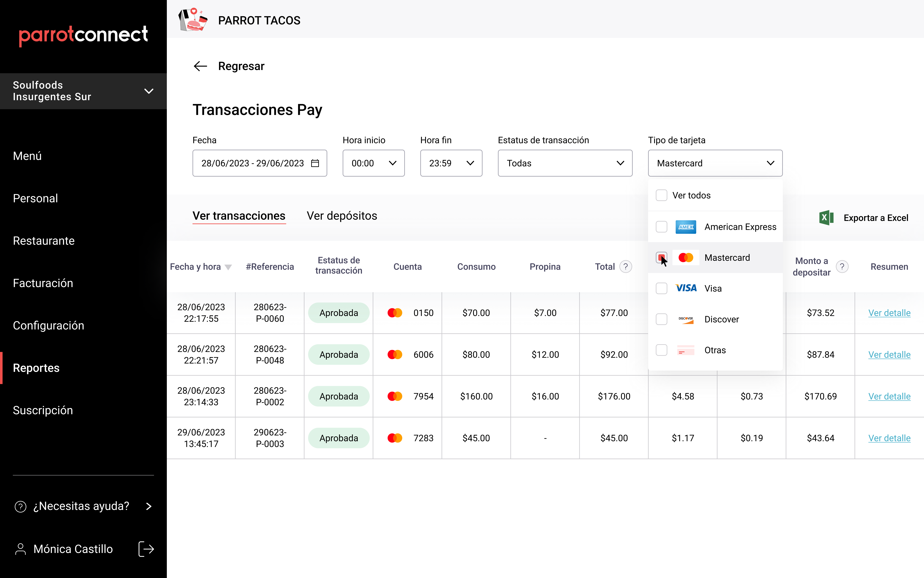Open Ver detalle for reference 280623-P-0002
The height and width of the screenshot is (578, 924).
889,396
